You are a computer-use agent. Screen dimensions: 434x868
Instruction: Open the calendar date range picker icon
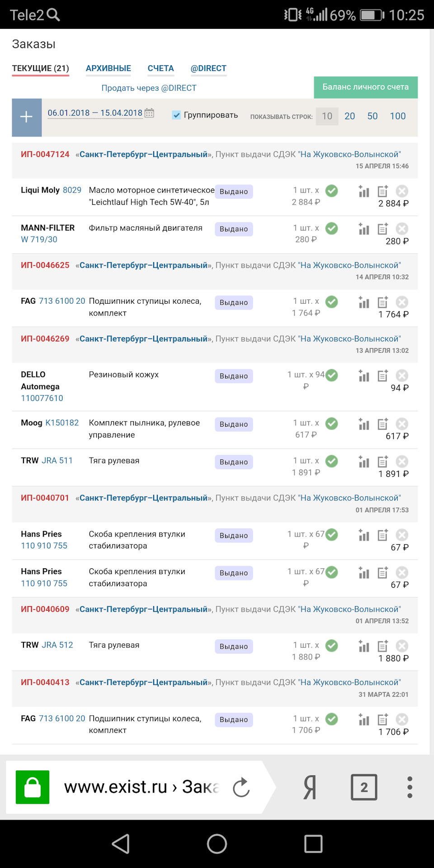click(x=149, y=113)
